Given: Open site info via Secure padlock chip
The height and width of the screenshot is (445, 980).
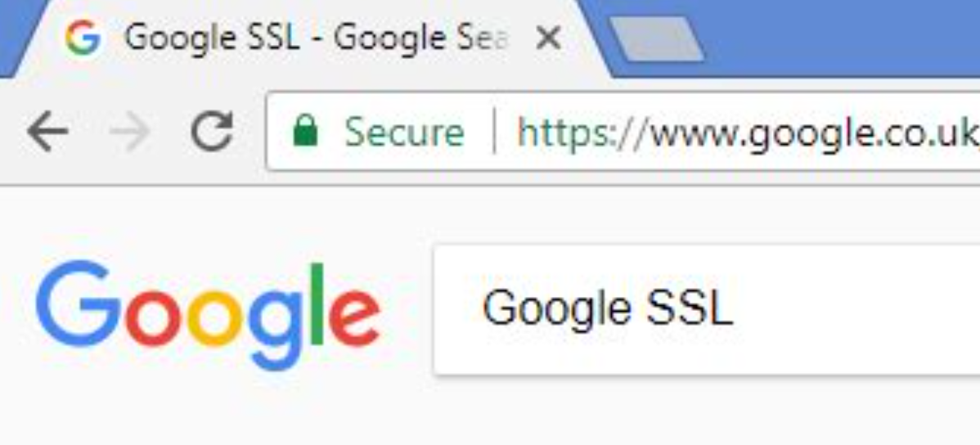Looking at the screenshot, I should (379, 131).
